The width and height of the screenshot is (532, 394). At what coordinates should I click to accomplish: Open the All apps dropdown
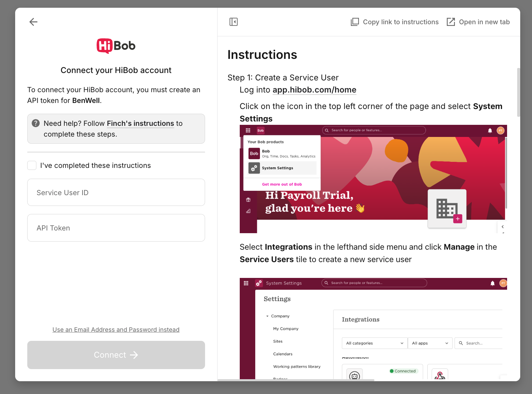click(430, 343)
